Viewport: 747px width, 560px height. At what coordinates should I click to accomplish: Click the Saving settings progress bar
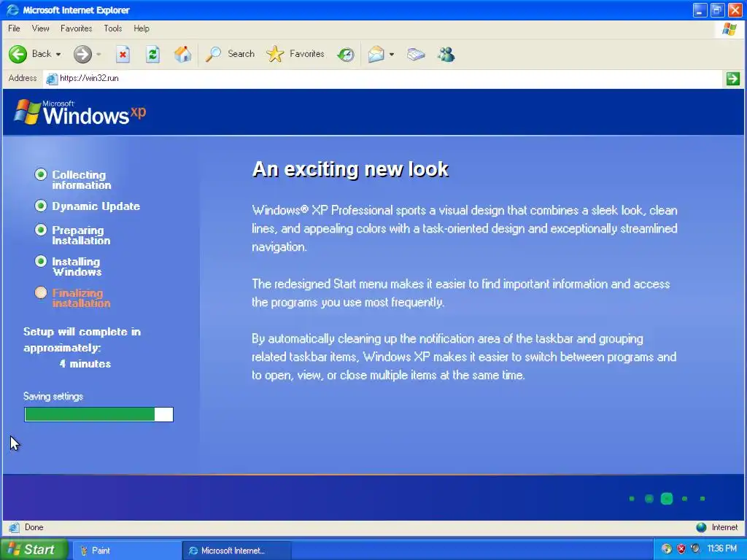(x=98, y=414)
